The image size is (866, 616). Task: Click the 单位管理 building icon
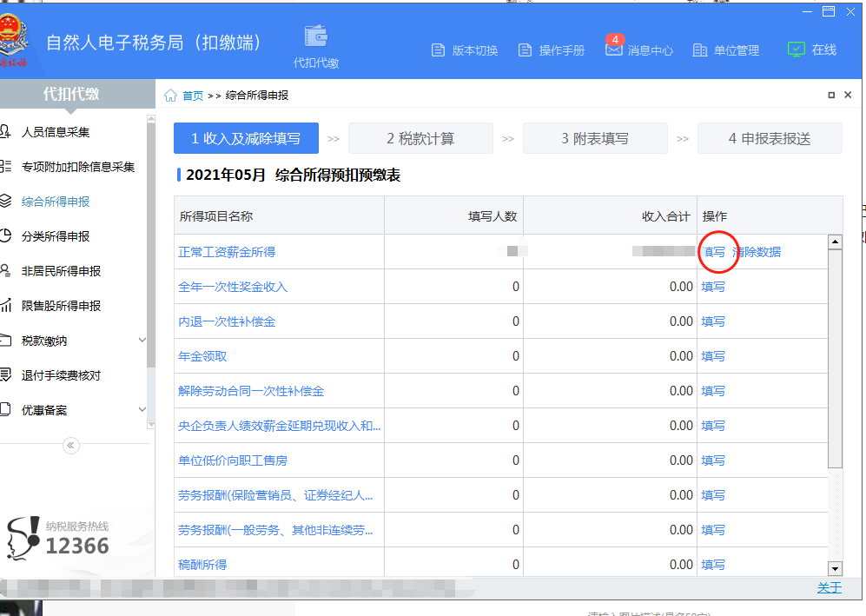(700, 50)
